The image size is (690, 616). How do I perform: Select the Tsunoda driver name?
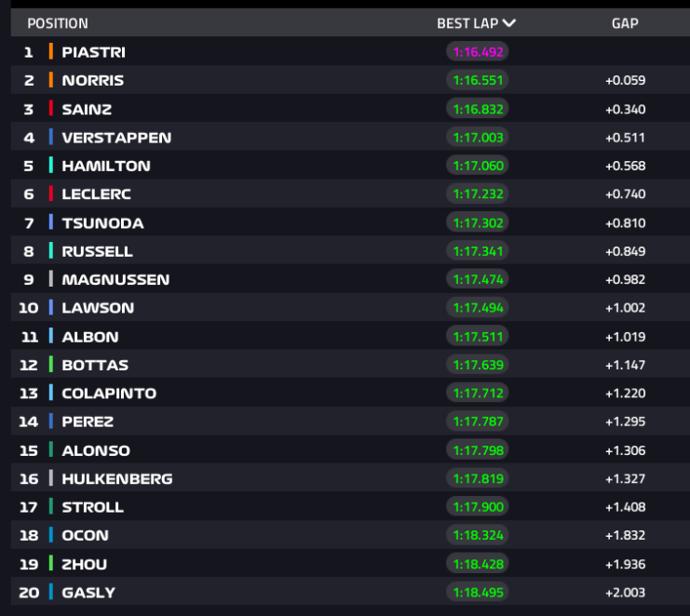tap(103, 223)
